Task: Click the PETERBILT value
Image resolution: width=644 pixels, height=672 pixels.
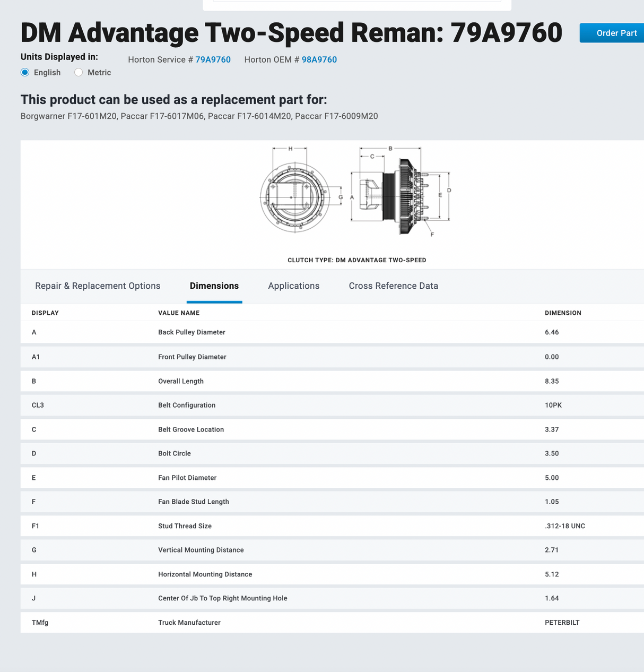Action: 562,623
